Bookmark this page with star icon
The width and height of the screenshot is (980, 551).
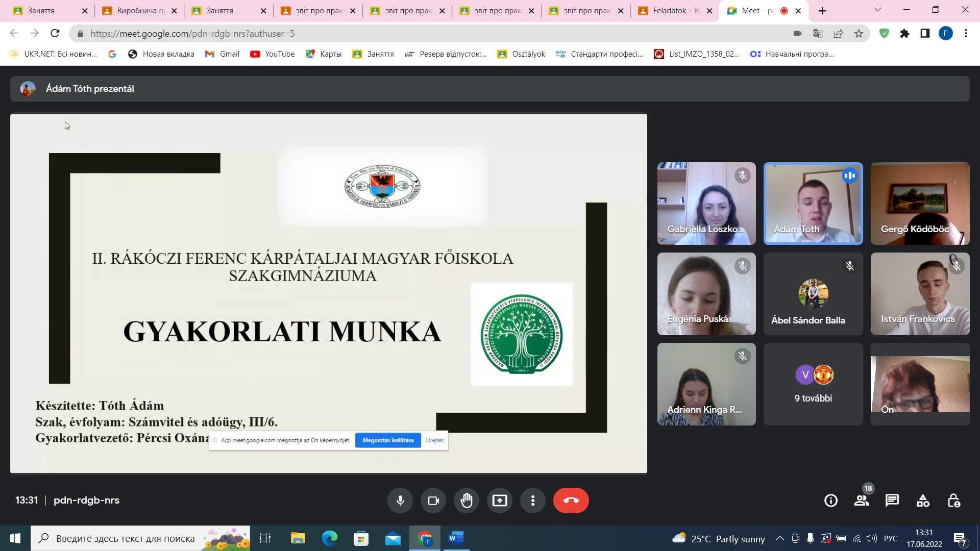coord(859,34)
